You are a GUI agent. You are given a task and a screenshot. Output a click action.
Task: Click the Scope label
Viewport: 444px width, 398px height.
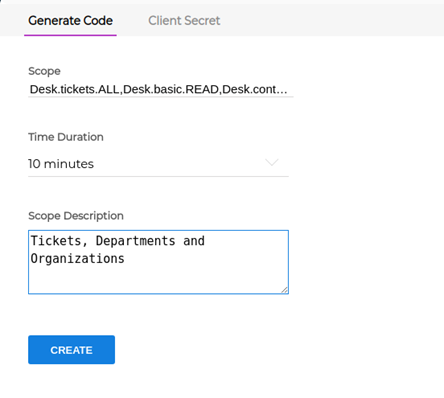click(44, 71)
